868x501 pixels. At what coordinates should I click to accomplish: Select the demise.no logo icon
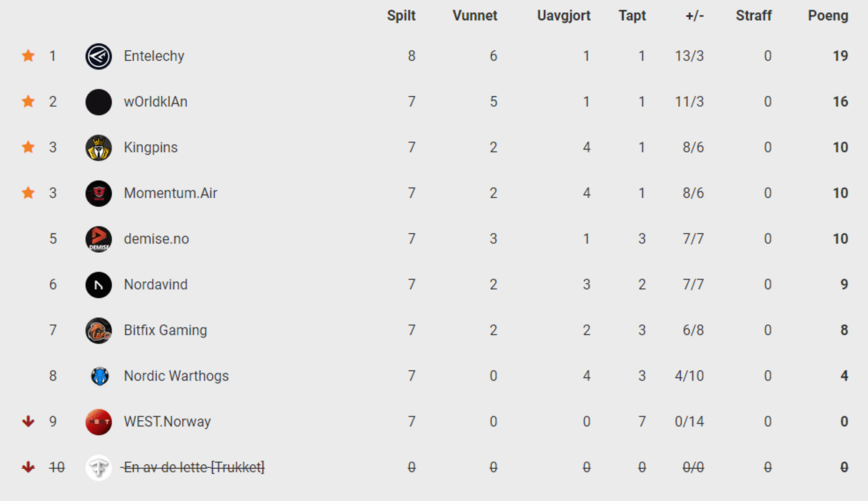click(x=99, y=239)
